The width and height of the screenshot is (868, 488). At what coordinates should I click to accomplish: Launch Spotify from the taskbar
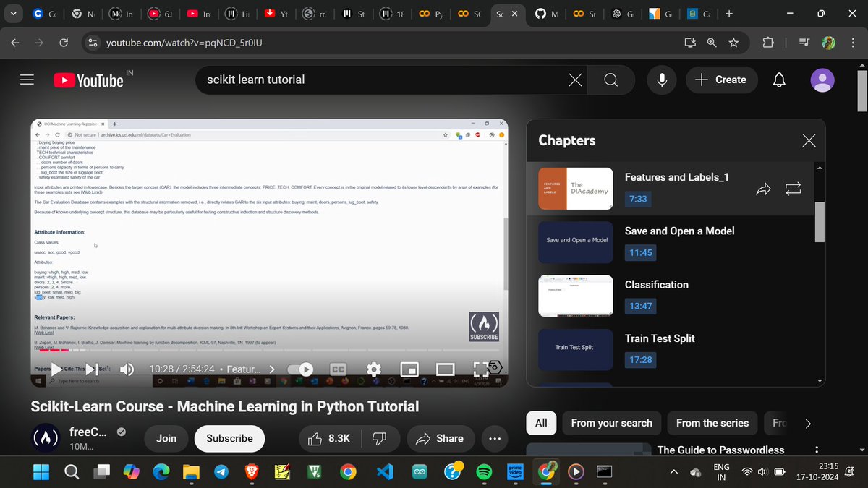tap(485, 471)
